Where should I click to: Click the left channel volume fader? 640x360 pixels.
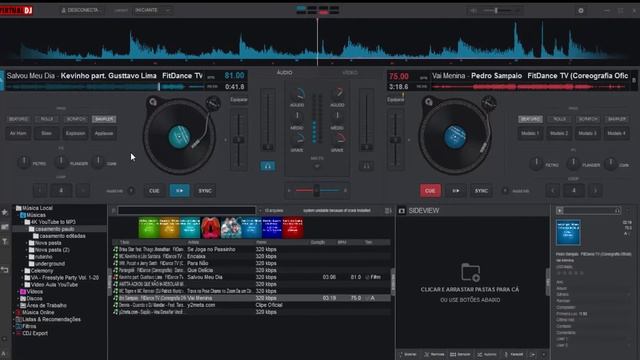click(x=268, y=147)
